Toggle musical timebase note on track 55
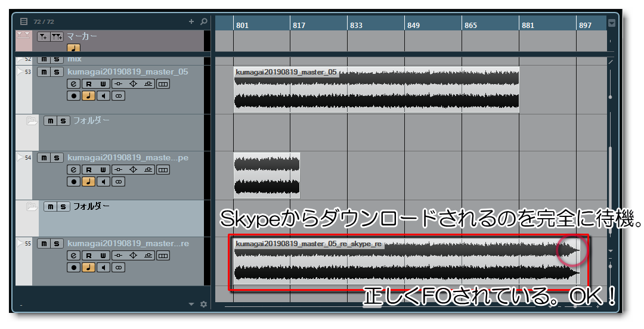This screenshot has width=644, height=329. [88, 268]
